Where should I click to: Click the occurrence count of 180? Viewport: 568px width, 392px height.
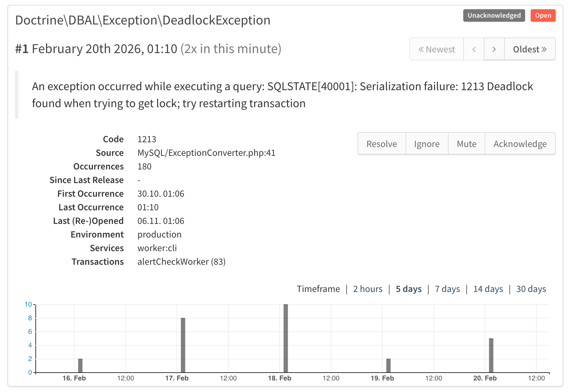pyautogui.click(x=144, y=166)
